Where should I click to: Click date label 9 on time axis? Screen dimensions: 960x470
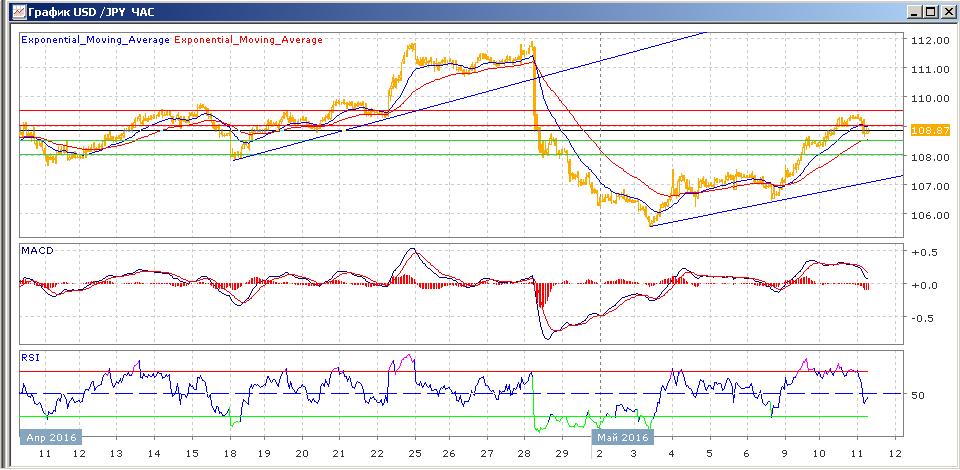pos(784,454)
